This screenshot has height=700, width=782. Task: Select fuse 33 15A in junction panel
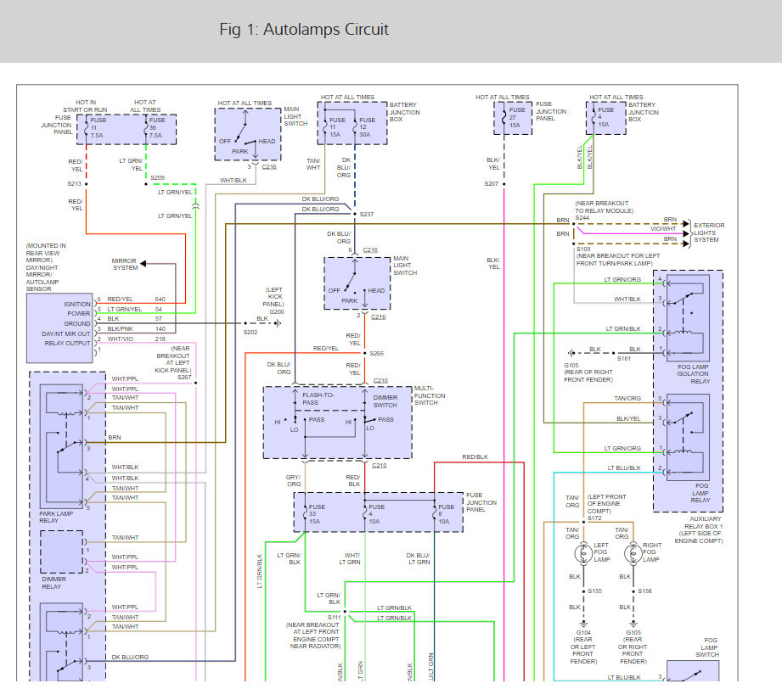pos(313,513)
